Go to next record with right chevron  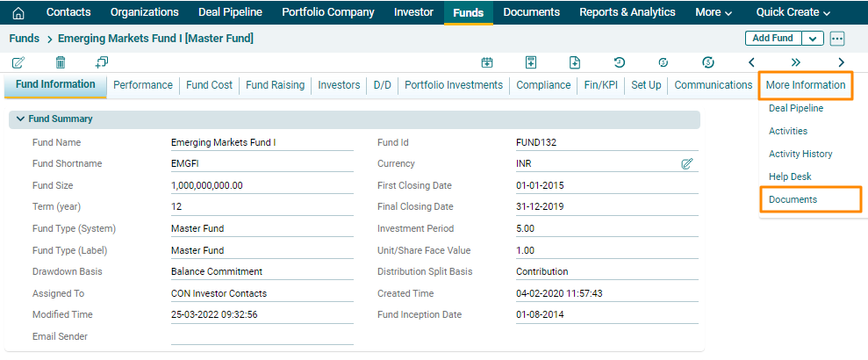[x=842, y=62]
